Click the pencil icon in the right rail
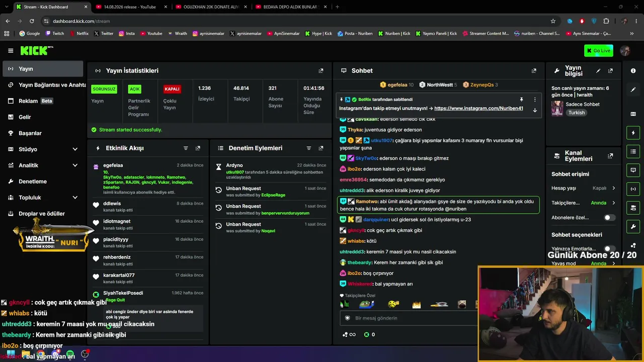The width and height of the screenshot is (644, 362). [x=633, y=89]
